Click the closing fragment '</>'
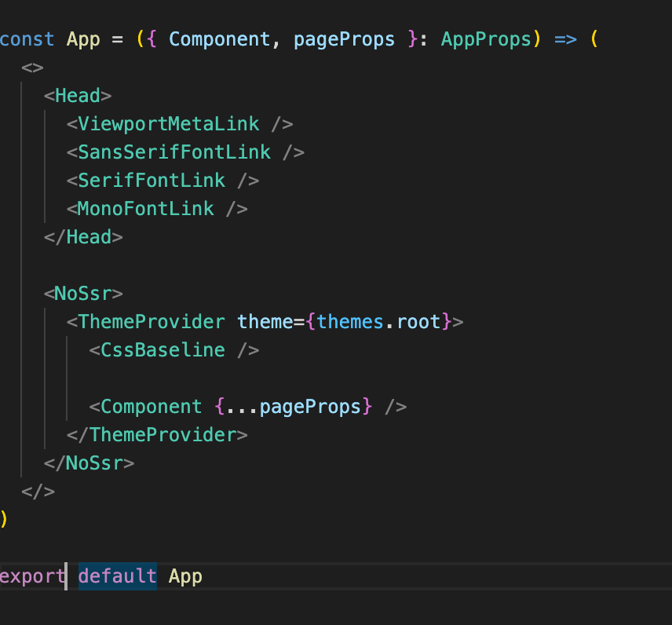Screen dimensions: 672x625 [x=38, y=492]
